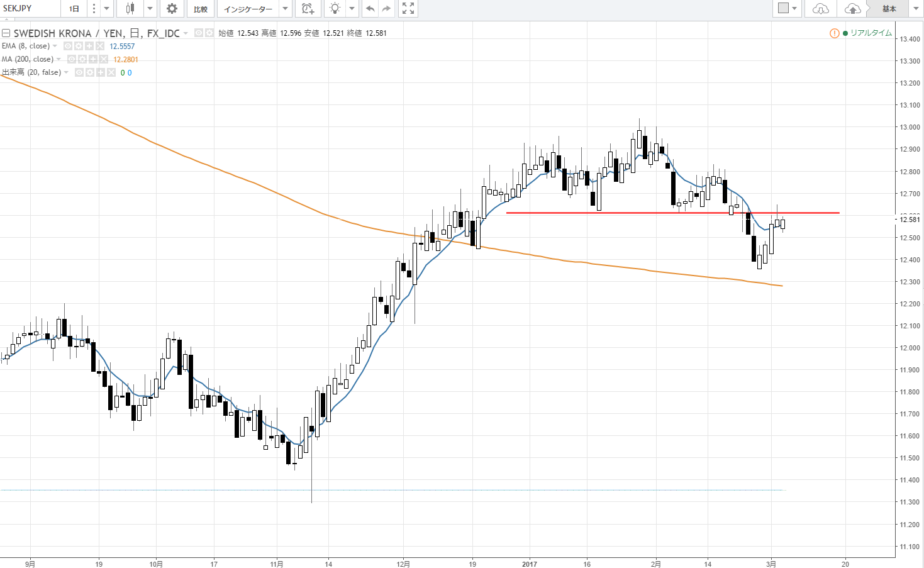Image resolution: width=924 pixels, height=568 pixels.
Task: Click the 12.581 current price label
Action: tap(910, 219)
